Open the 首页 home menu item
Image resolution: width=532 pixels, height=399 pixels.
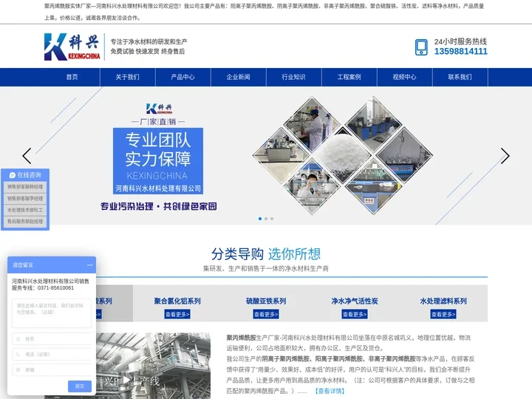(x=72, y=77)
